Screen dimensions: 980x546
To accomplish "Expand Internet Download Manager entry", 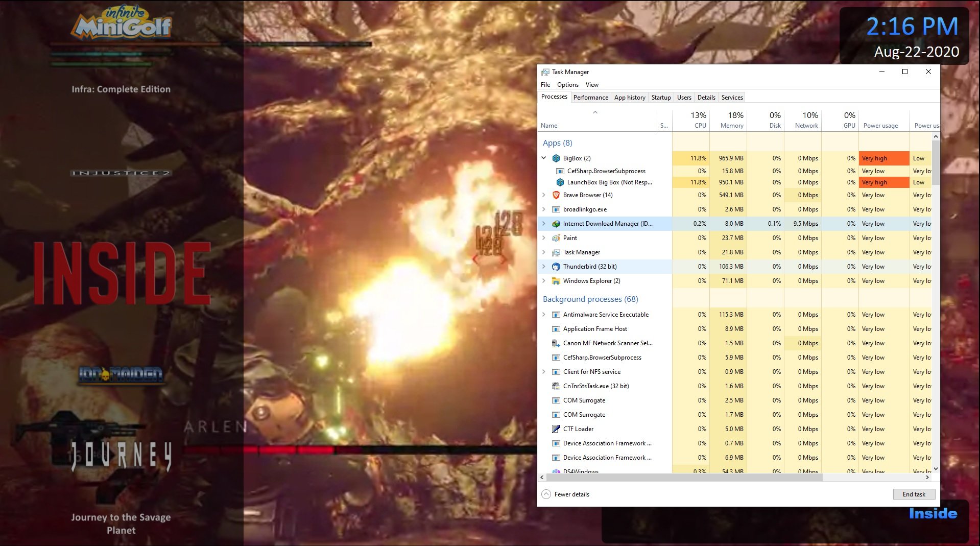I will point(544,224).
